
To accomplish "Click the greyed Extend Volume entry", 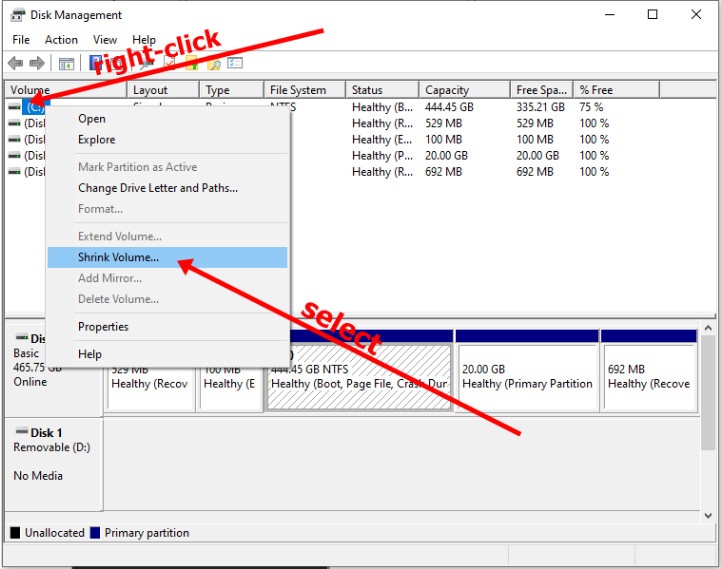I will point(167,236).
